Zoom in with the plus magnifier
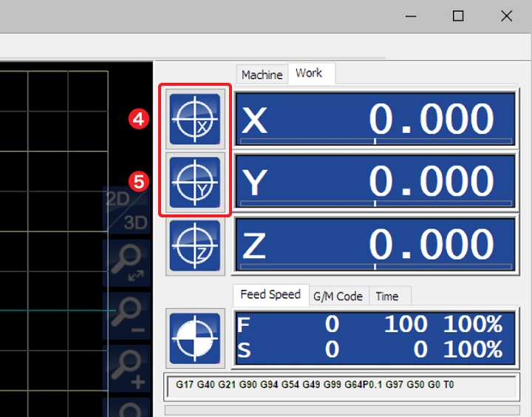This screenshot has height=417, width=532. pos(126,367)
